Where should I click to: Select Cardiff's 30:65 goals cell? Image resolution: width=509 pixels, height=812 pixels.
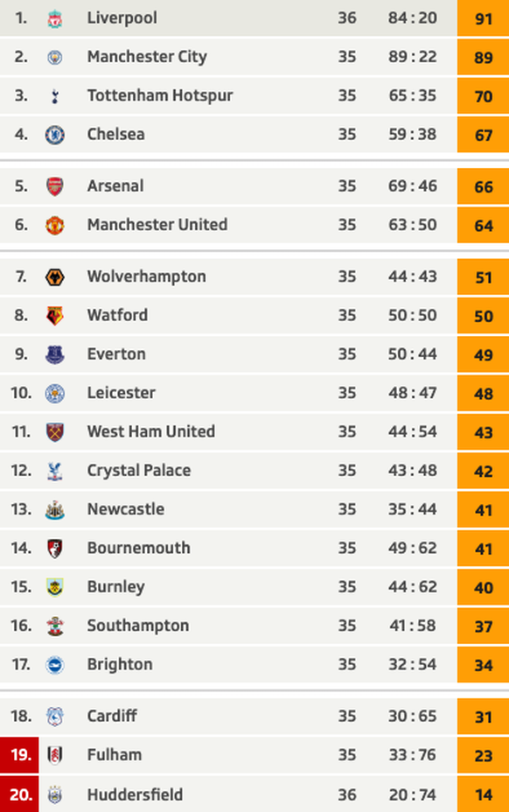[413, 717]
